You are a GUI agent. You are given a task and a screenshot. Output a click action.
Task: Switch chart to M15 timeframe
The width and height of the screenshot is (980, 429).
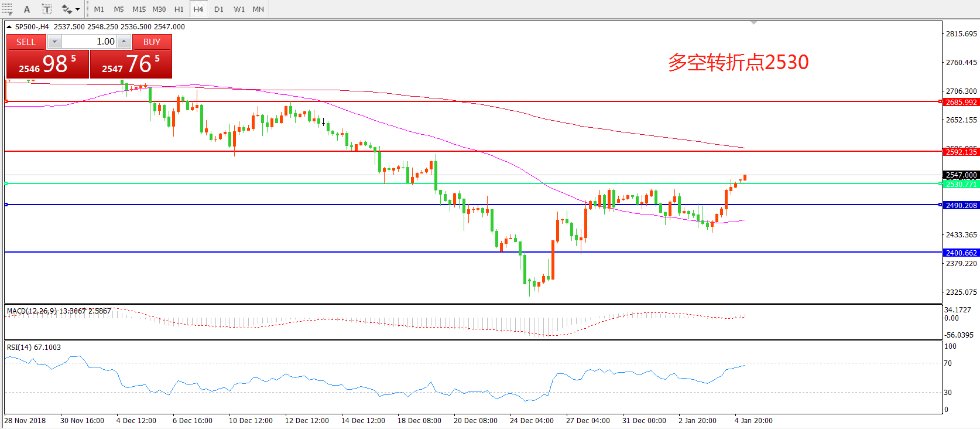click(139, 9)
